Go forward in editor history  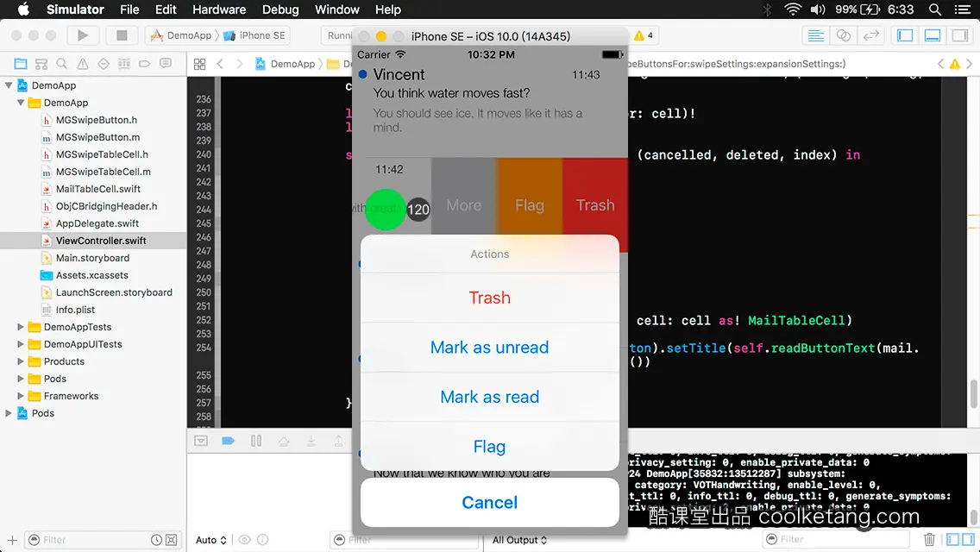[239, 64]
